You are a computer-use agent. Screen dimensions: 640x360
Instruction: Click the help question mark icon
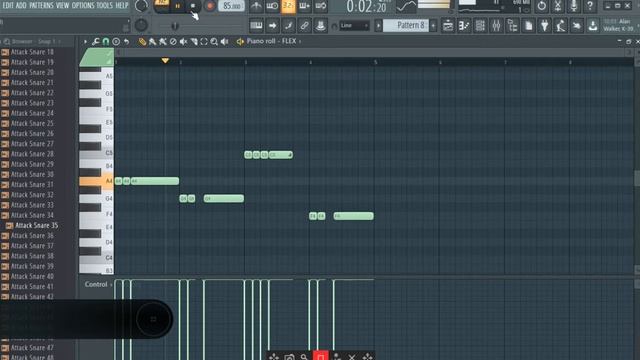[590, 6]
